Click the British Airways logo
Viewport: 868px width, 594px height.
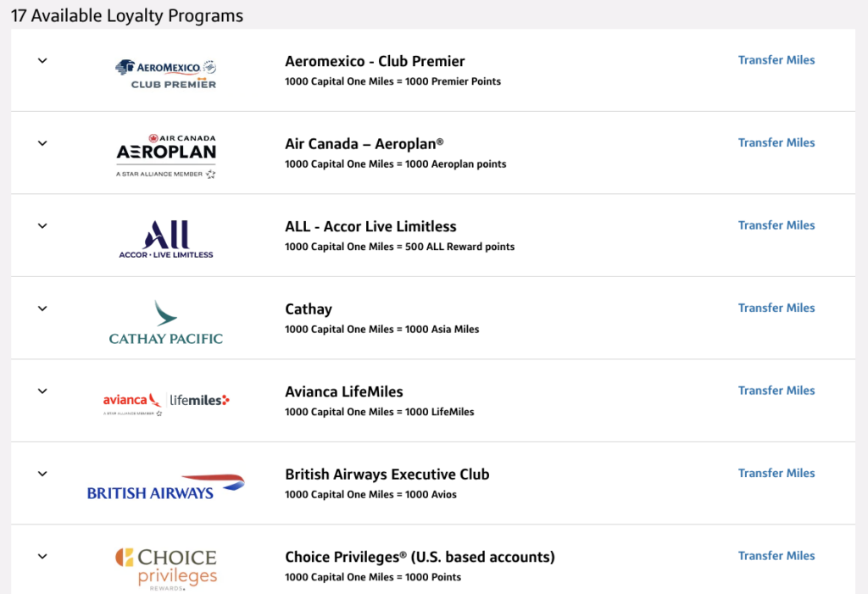pyautogui.click(x=166, y=486)
